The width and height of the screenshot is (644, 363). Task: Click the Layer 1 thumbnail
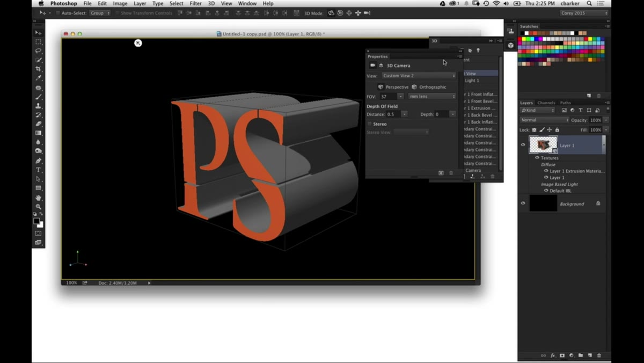(543, 145)
